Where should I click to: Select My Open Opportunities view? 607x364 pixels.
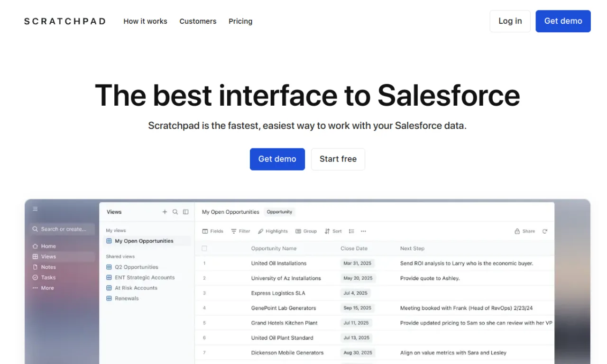click(x=147, y=241)
